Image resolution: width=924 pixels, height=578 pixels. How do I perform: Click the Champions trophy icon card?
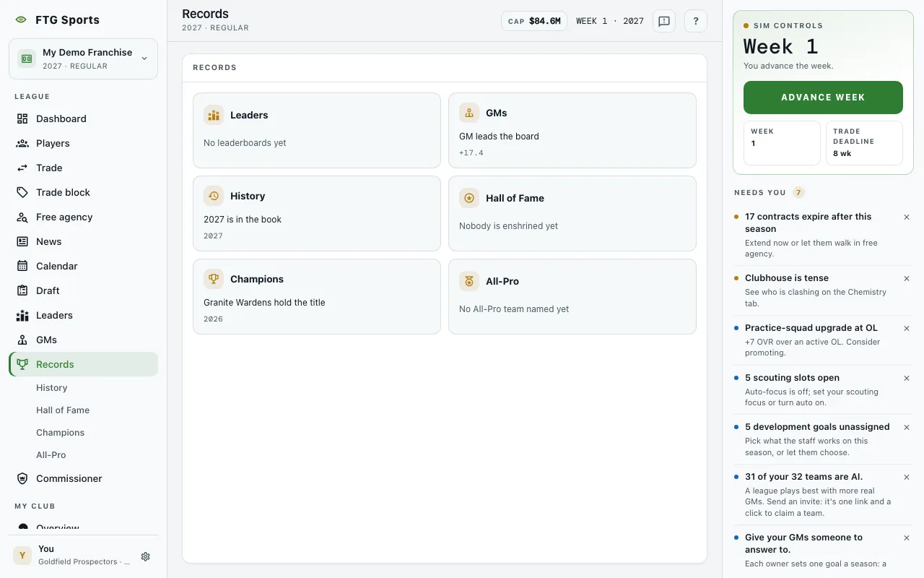coord(214,279)
